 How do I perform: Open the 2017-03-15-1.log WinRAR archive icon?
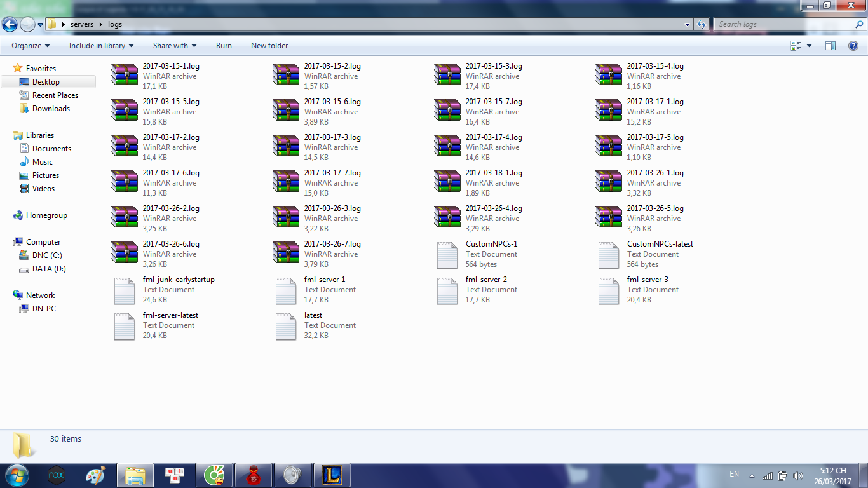pos(125,75)
